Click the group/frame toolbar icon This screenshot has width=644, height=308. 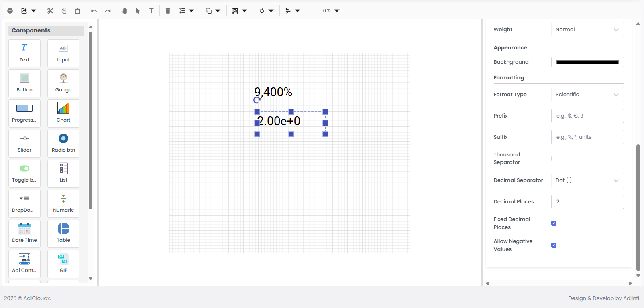tap(235, 11)
